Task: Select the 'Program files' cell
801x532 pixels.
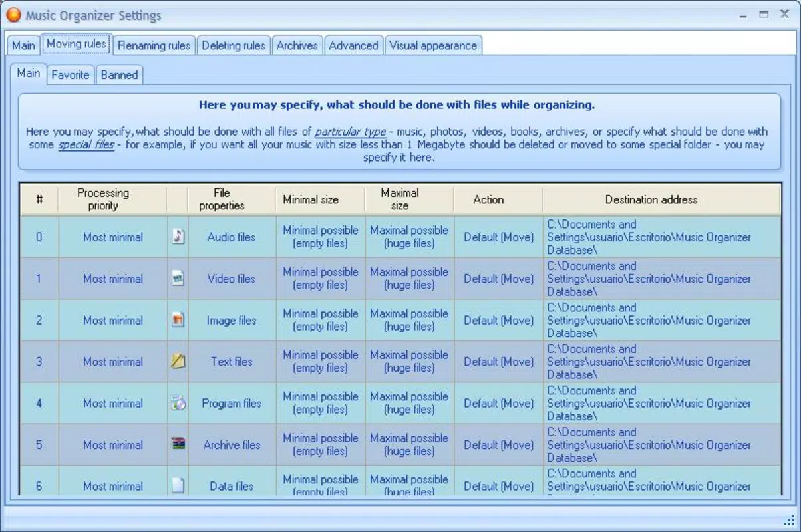Action: pyautogui.click(x=232, y=403)
